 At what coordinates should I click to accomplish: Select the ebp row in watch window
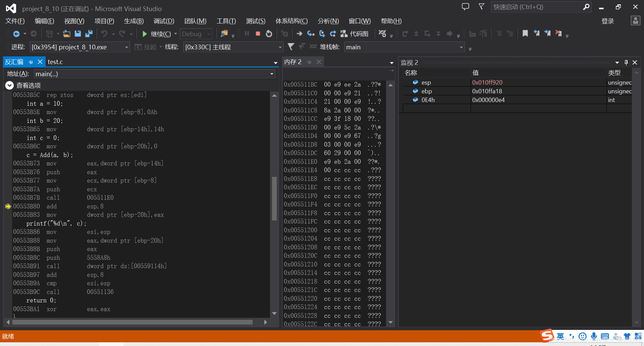(517, 91)
